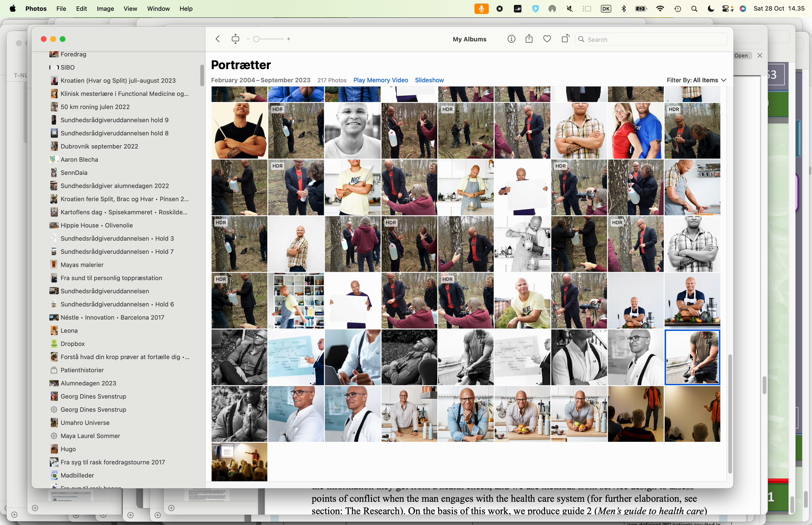
Task: Select the Foredrag album in the sidebar
Action: point(73,54)
